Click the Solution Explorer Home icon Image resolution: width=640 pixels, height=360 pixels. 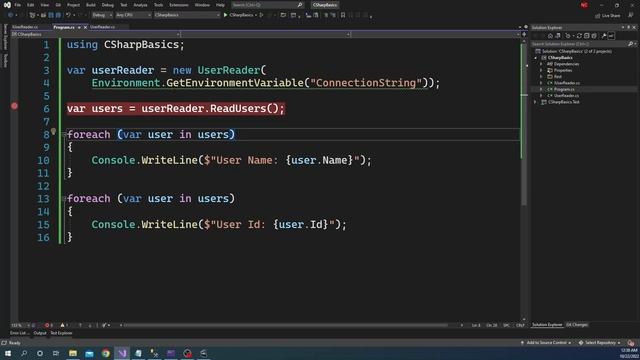pos(550,36)
